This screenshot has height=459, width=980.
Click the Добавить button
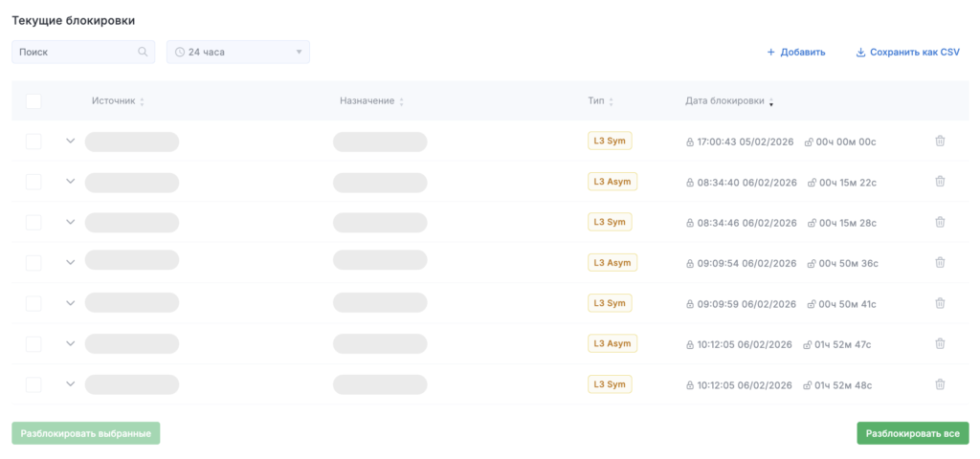coord(795,53)
